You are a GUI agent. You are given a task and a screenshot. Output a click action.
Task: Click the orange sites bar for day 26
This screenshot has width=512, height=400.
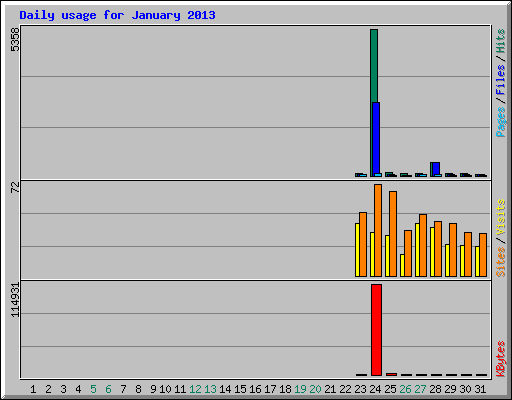(408, 253)
